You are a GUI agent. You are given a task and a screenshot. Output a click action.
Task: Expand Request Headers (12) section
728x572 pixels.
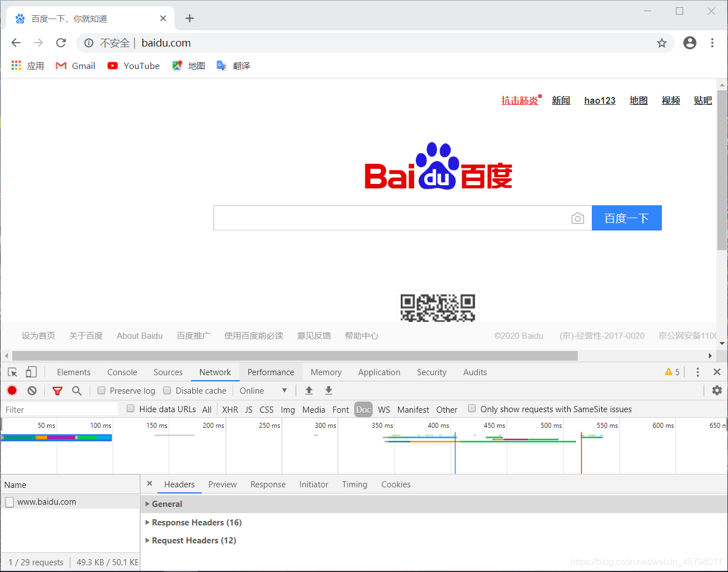click(191, 540)
